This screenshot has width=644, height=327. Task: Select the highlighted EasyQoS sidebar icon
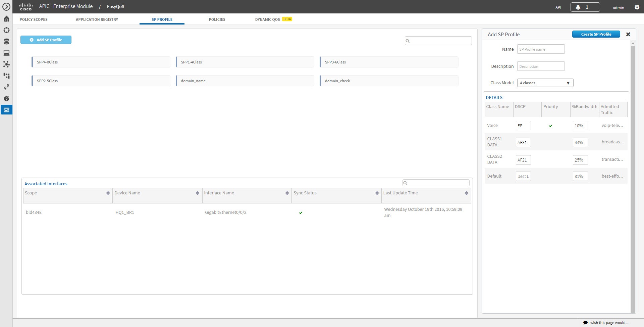(6, 110)
